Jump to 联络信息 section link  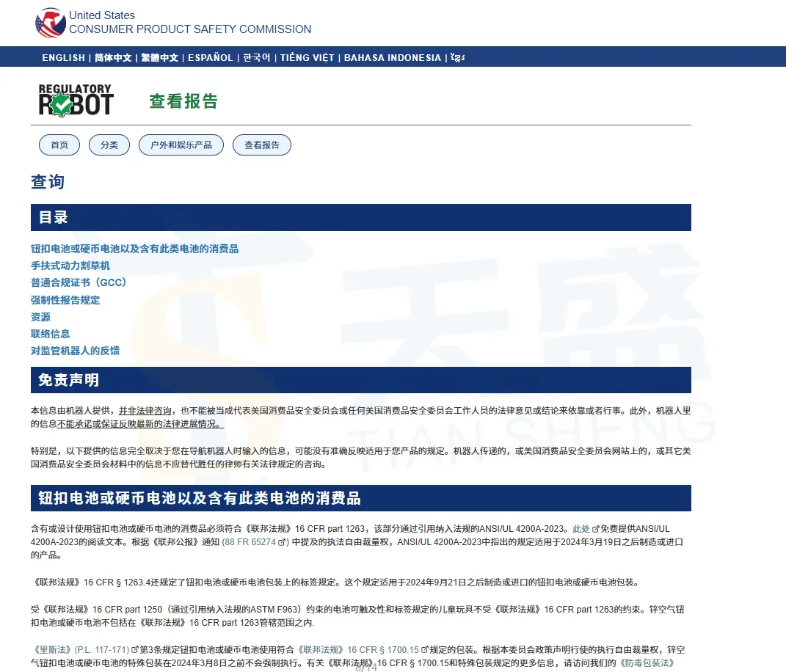(50, 334)
